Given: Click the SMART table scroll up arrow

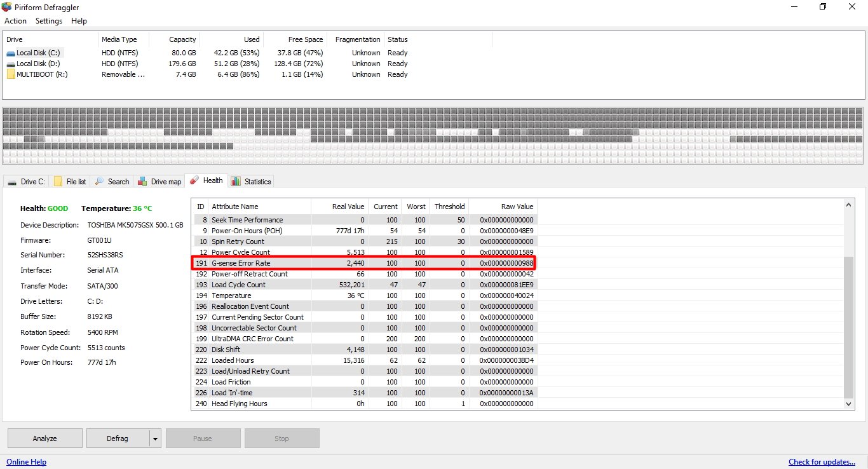Looking at the screenshot, I should pyautogui.click(x=848, y=205).
